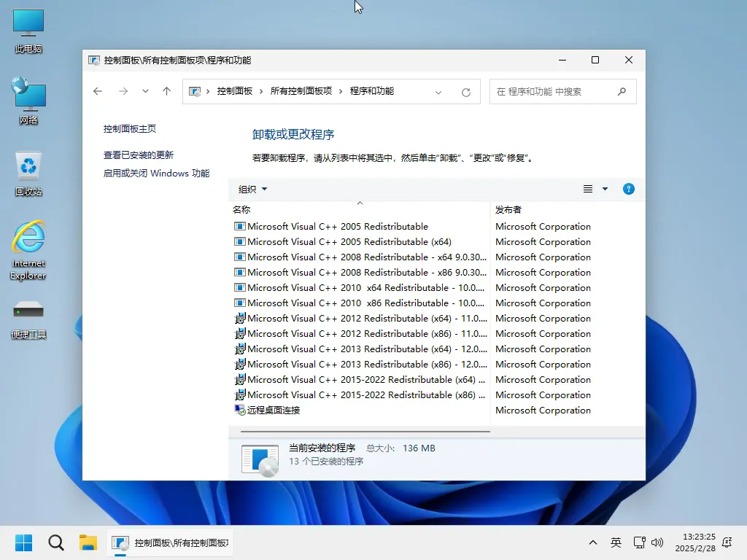Image resolution: width=747 pixels, height=560 pixels.
Task: Open the 组织 dropdown menu
Action: [x=252, y=188]
